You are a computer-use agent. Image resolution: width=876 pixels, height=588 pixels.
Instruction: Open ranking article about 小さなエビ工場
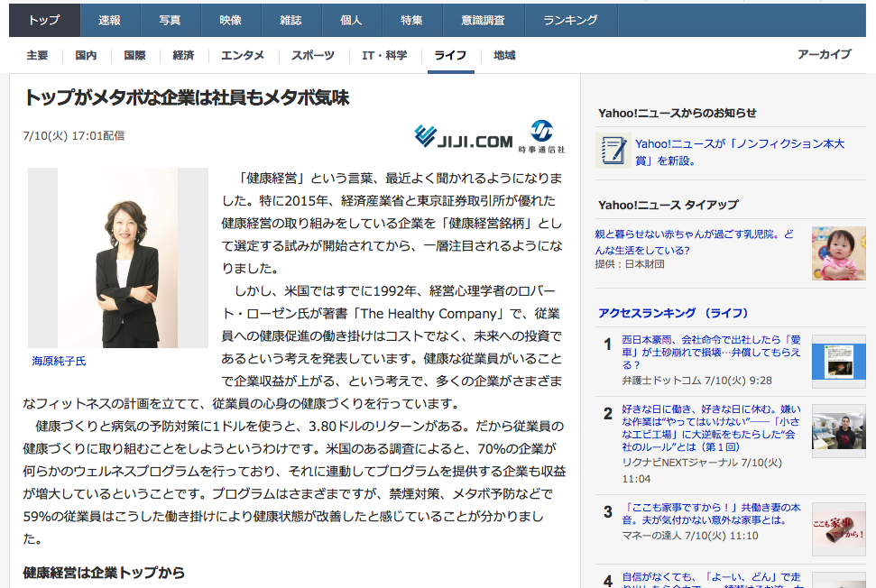coord(711,427)
